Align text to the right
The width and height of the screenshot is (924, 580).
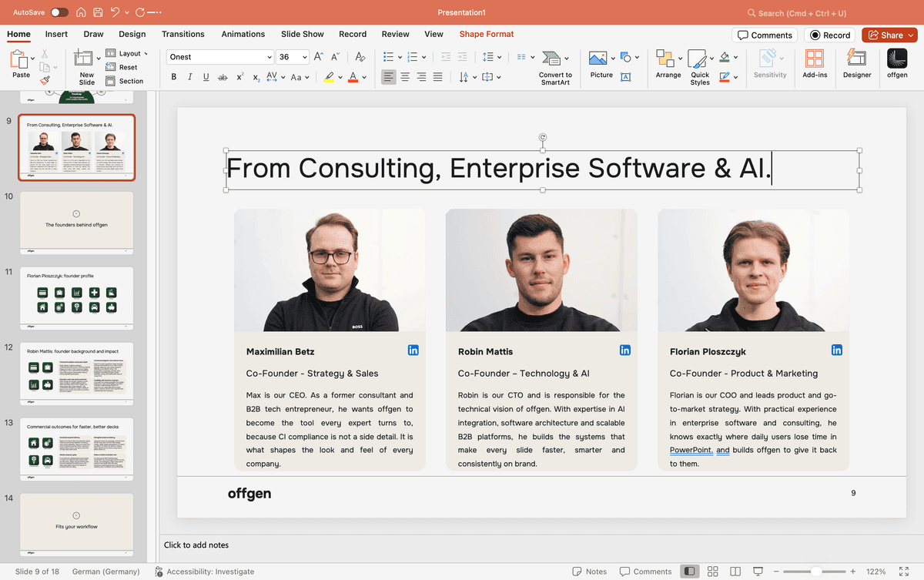click(421, 77)
